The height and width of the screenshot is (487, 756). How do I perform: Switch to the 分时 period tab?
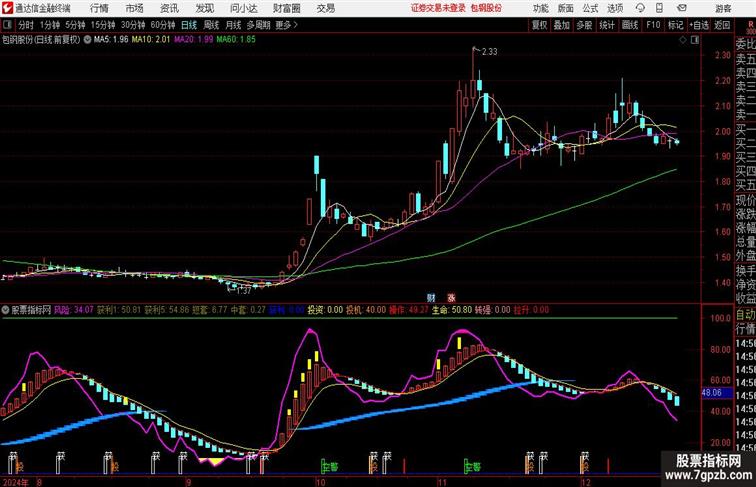[26, 25]
